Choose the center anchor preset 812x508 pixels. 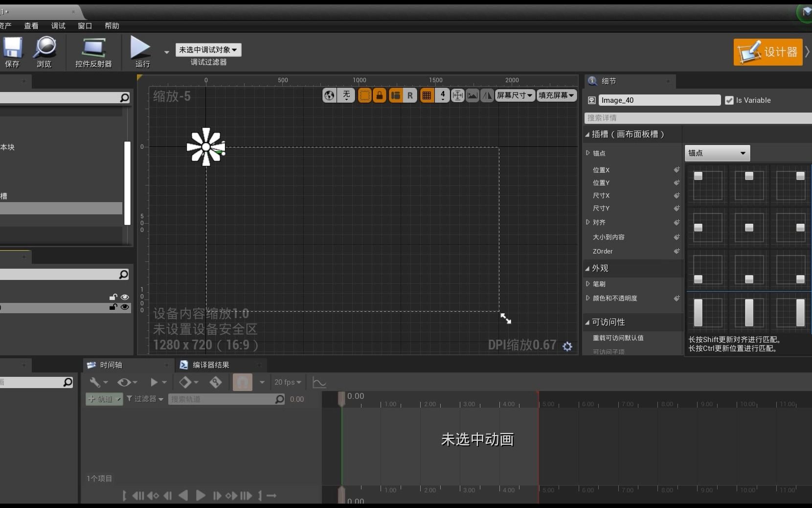point(749,228)
